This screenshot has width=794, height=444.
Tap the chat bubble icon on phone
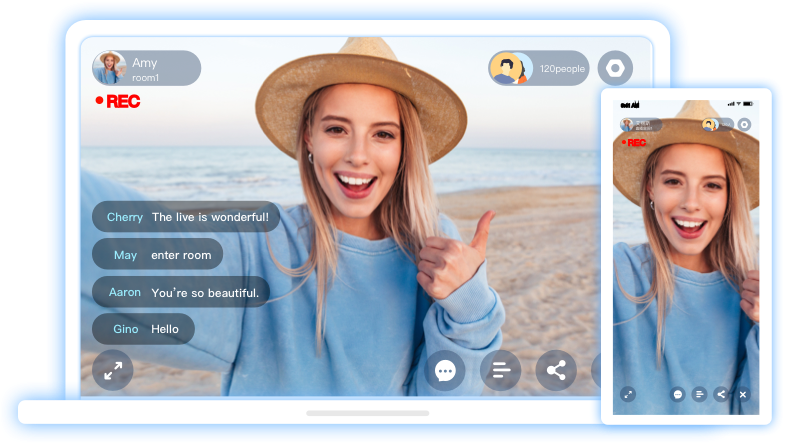click(678, 395)
